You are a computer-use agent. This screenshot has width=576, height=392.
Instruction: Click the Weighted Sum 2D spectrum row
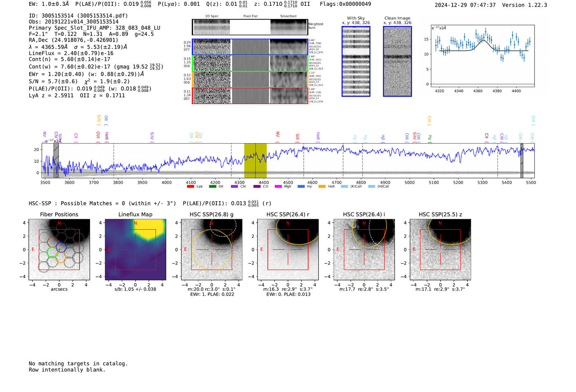click(x=250, y=27)
